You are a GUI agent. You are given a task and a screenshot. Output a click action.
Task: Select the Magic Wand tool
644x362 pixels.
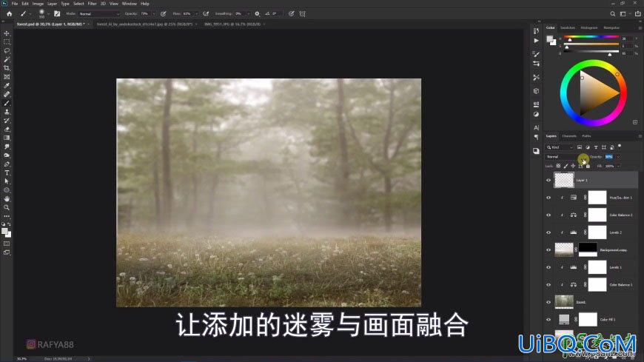coord(7,59)
